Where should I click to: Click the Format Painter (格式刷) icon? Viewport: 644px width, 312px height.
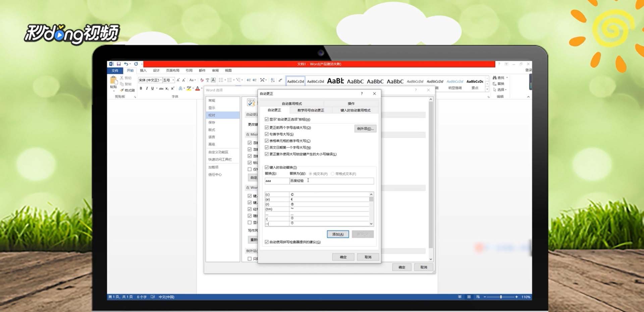(122, 90)
